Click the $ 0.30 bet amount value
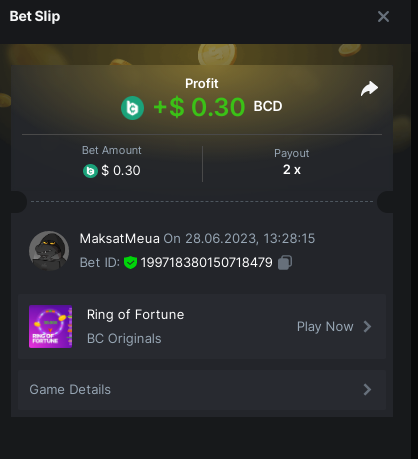This screenshot has width=418, height=459. [x=121, y=171]
